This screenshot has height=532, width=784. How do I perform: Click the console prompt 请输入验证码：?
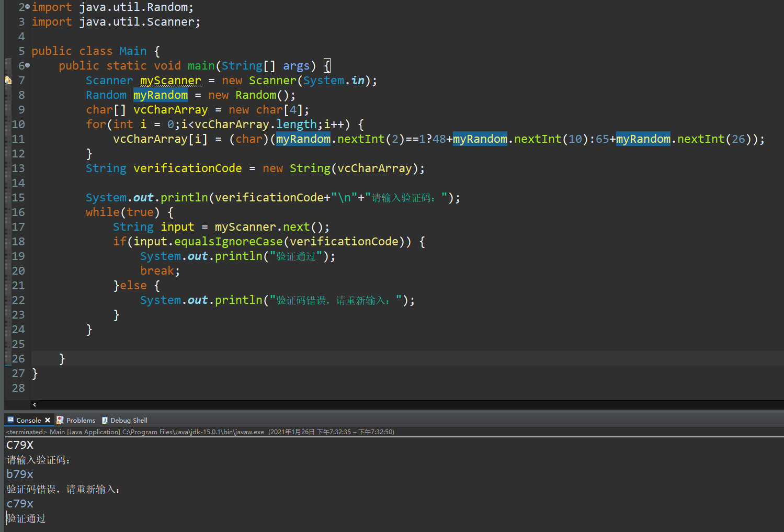point(38,460)
